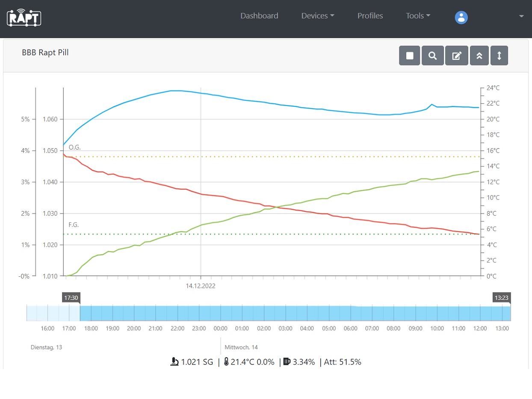Image resolution: width=532 pixels, height=399 pixels.
Task: Click the user profile avatar
Action: pyautogui.click(x=461, y=17)
